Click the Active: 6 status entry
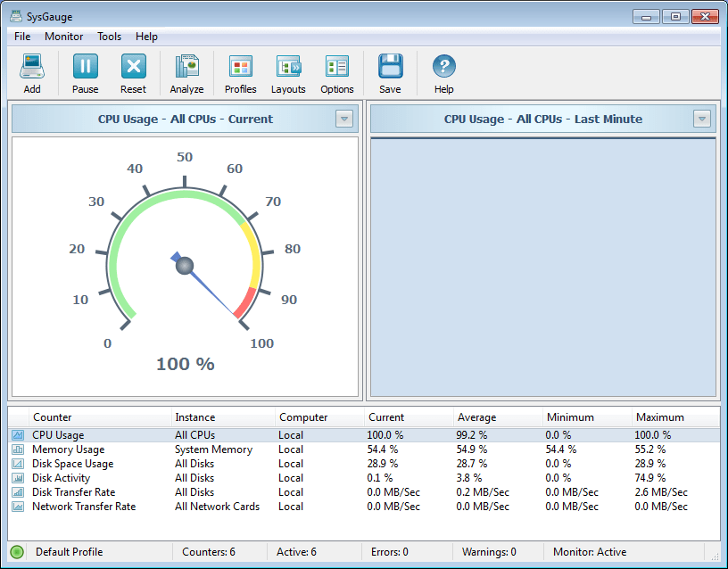The height and width of the screenshot is (569, 728). tap(296, 552)
